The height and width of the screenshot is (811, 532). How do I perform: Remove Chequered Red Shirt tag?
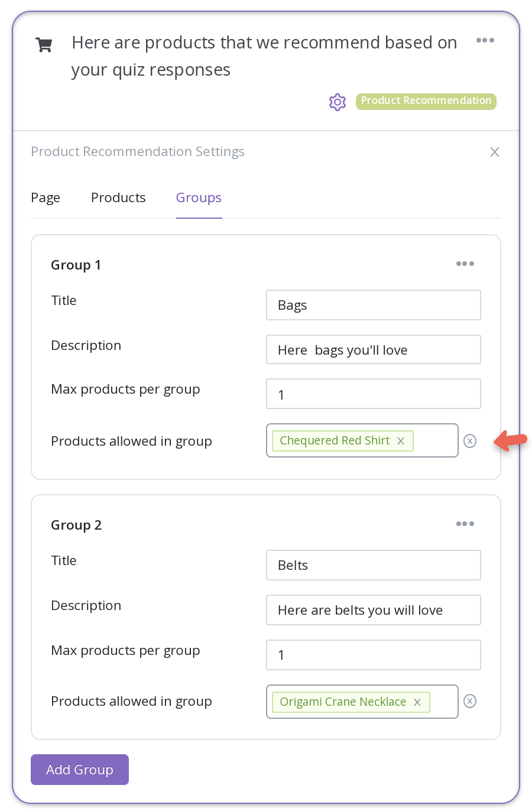[401, 441]
